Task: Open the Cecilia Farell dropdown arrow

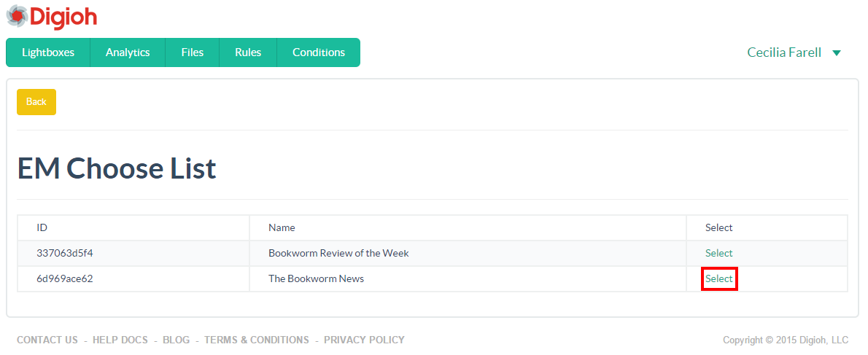Action: tap(837, 53)
